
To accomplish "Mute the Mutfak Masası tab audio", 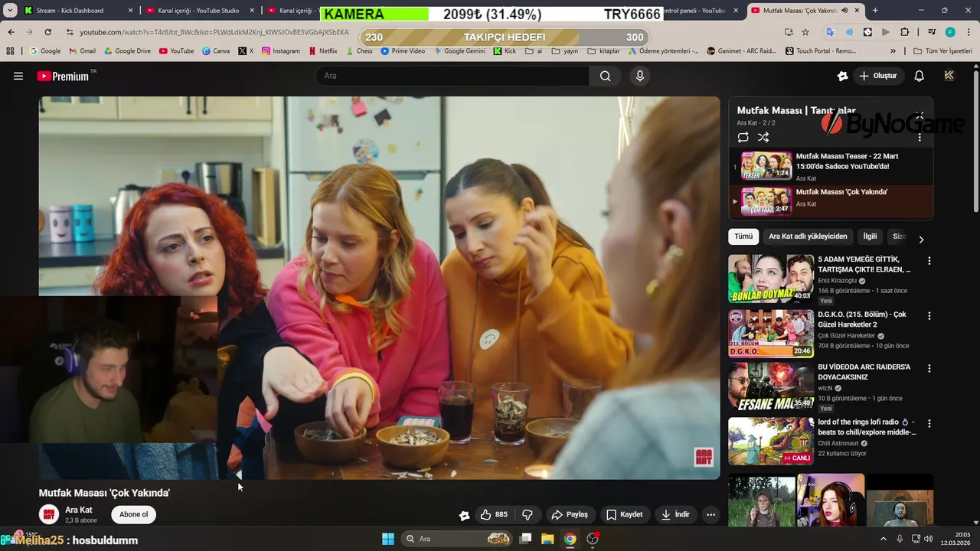I will [844, 11].
